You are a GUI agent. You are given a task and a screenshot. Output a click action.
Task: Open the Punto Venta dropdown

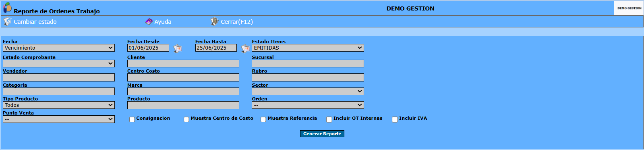click(x=59, y=119)
